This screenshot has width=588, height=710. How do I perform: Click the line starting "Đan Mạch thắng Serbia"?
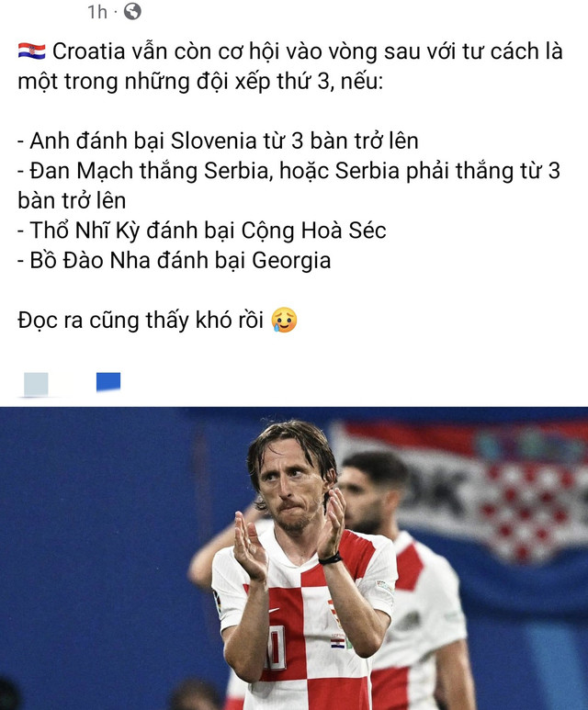[x=289, y=186]
